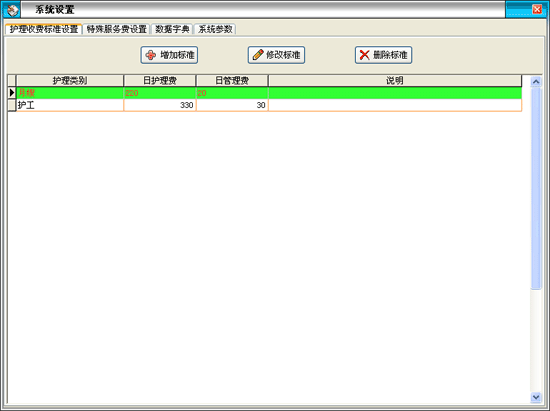The width and height of the screenshot is (550, 411).
Task: Click the 220 cell in green row
Action: 160,93
